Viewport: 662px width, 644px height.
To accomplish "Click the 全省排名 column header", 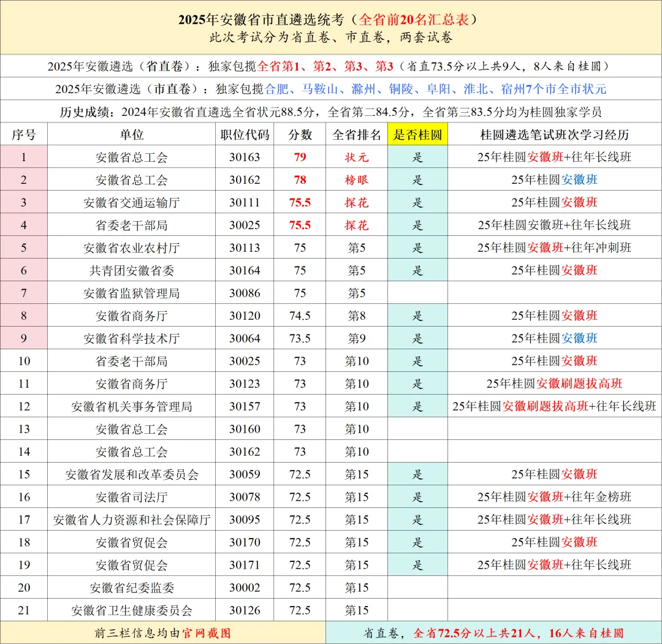I will [x=357, y=134].
